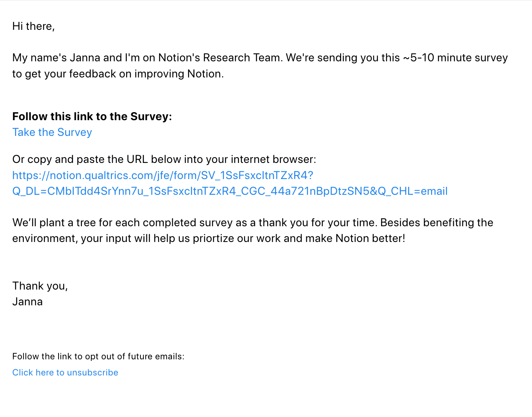The image size is (532, 417).
Task: Click the bold Follow this link heading
Action: (92, 116)
